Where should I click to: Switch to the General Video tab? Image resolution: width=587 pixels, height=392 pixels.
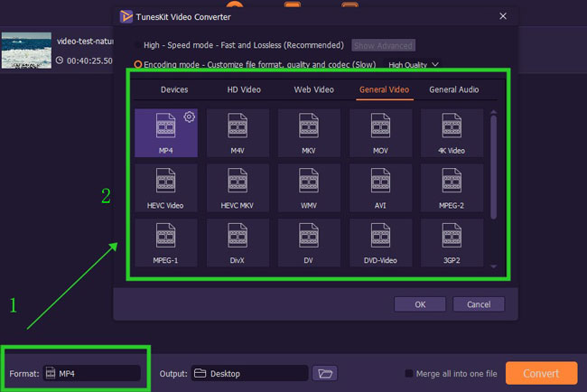[385, 89]
